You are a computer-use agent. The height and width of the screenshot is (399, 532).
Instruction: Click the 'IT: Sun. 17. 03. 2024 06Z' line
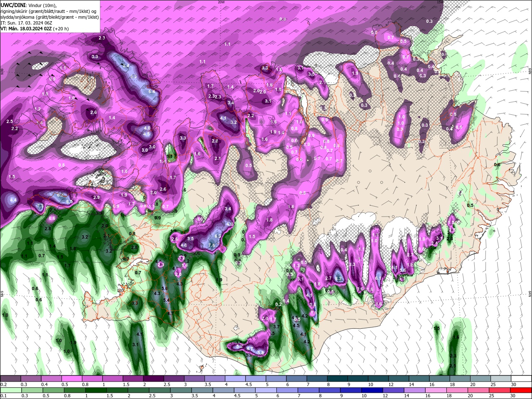tap(27, 22)
